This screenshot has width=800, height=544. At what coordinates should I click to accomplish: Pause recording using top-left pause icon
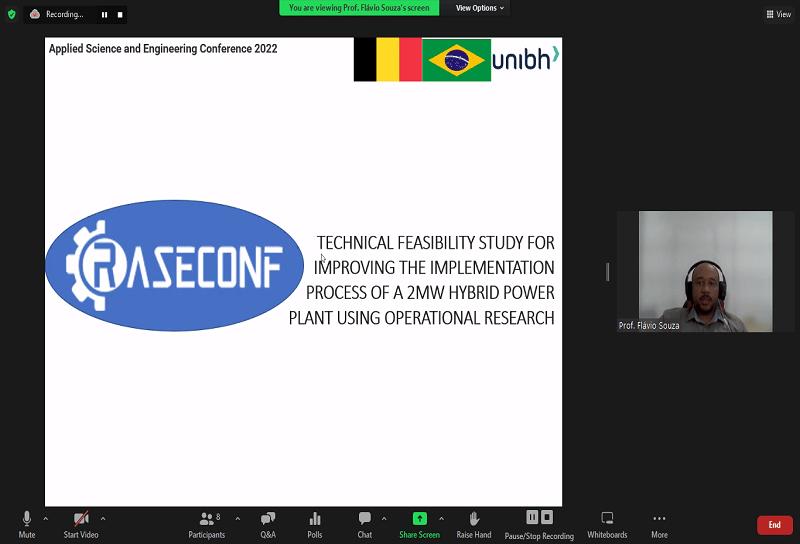[104, 15]
